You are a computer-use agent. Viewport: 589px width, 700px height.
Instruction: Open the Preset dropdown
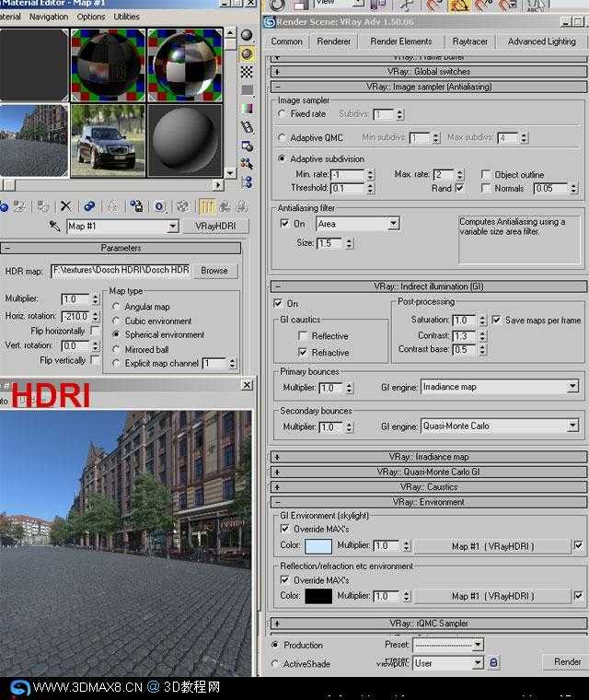tap(478, 644)
